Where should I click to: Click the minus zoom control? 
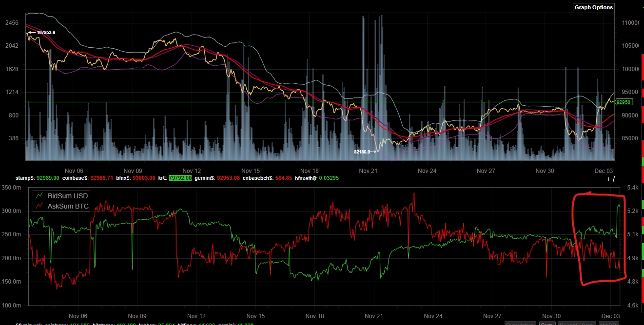click(618, 179)
